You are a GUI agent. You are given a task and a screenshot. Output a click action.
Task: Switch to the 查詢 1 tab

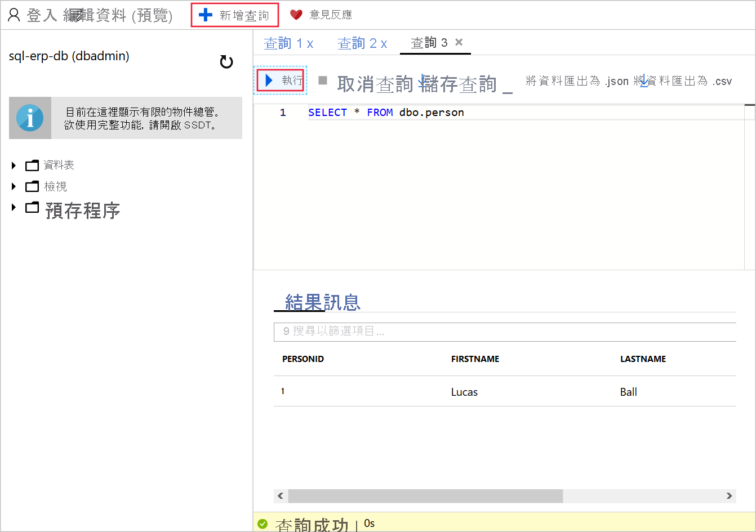click(283, 43)
